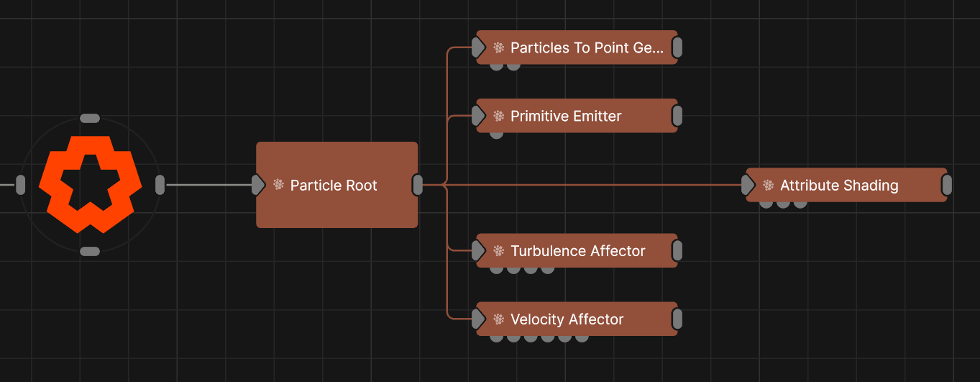Click the Primitive Emitter particle icon

[x=499, y=116]
